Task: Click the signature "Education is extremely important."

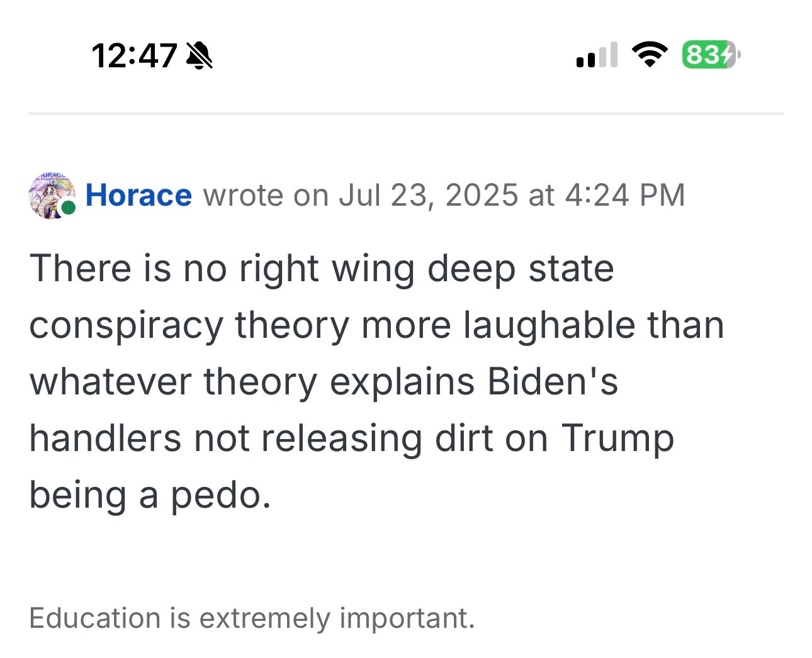Action: (252, 618)
